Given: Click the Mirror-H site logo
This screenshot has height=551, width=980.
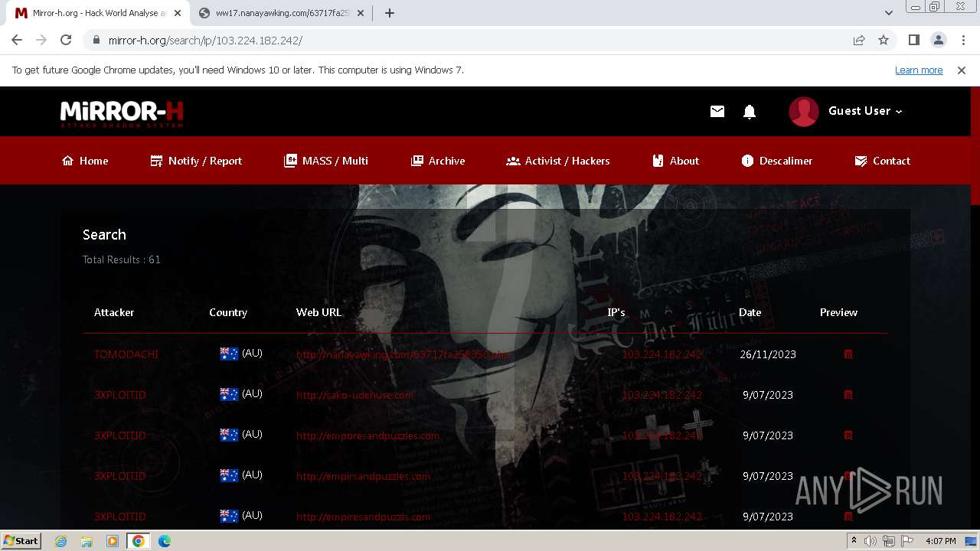Looking at the screenshot, I should pyautogui.click(x=122, y=113).
